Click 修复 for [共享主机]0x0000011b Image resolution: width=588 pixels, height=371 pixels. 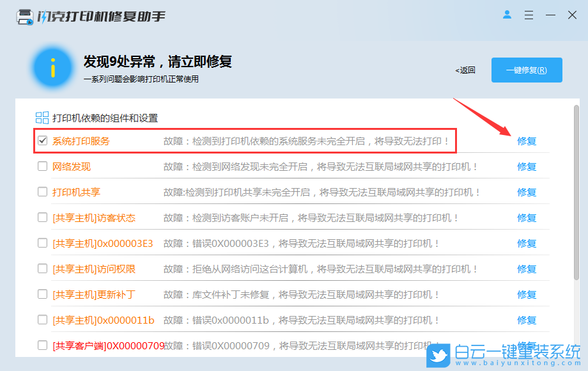pyautogui.click(x=526, y=320)
